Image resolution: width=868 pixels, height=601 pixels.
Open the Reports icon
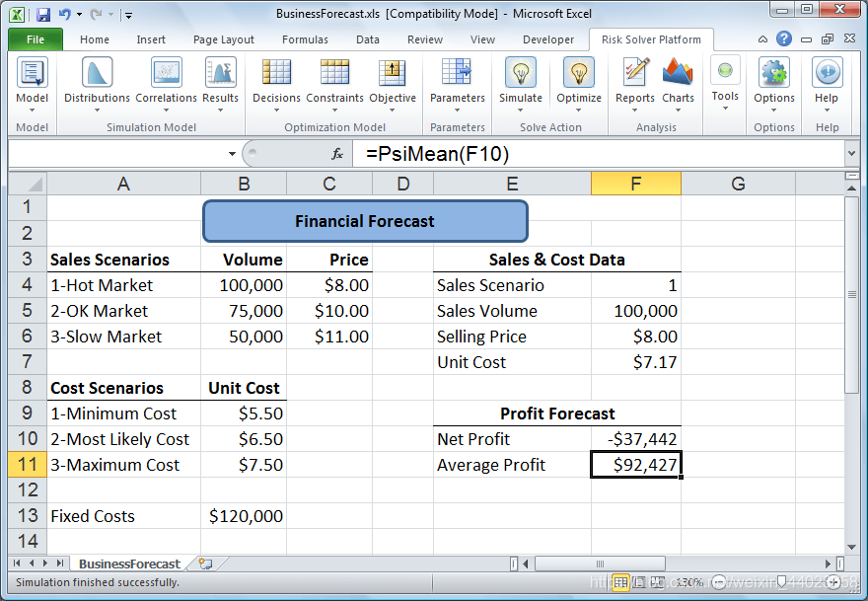click(635, 72)
